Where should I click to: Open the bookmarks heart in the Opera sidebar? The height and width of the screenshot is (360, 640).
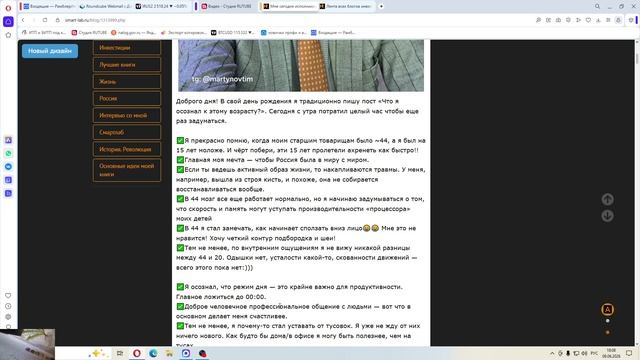tap(8, 295)
